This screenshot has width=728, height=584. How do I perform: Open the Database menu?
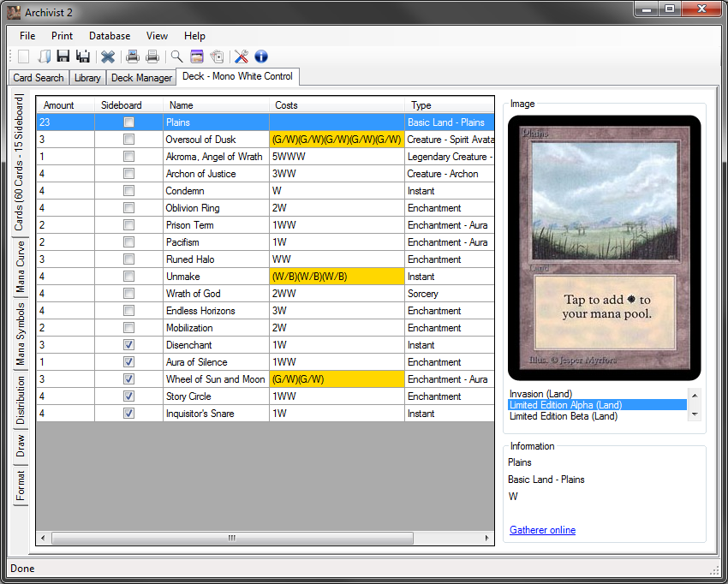[109, 36]
